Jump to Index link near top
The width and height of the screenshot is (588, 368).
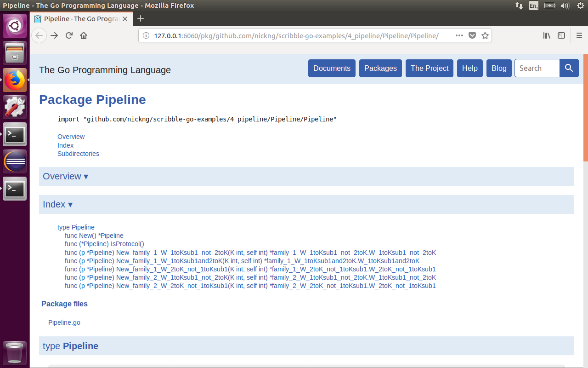[x=65, y=145]
